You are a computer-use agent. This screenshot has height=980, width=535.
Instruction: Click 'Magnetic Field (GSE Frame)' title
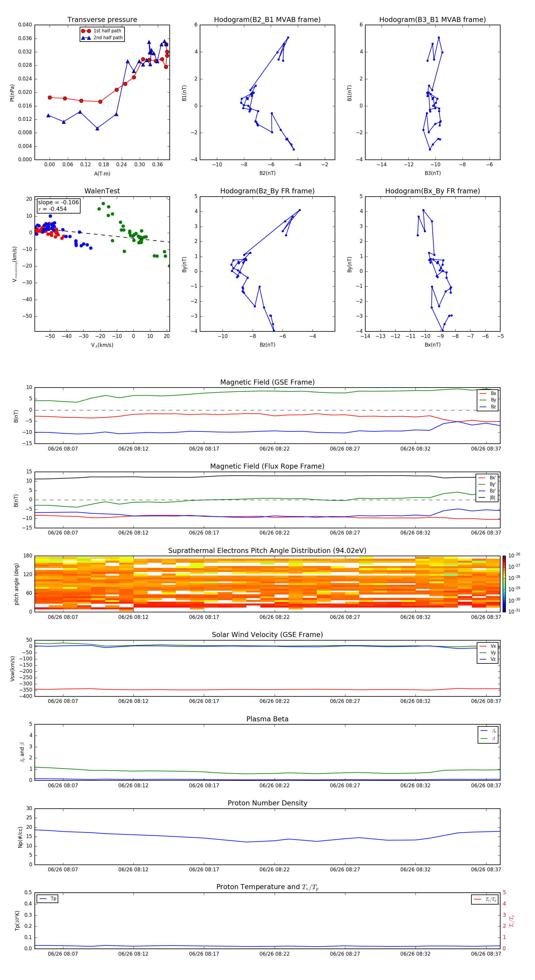(267, 382)
